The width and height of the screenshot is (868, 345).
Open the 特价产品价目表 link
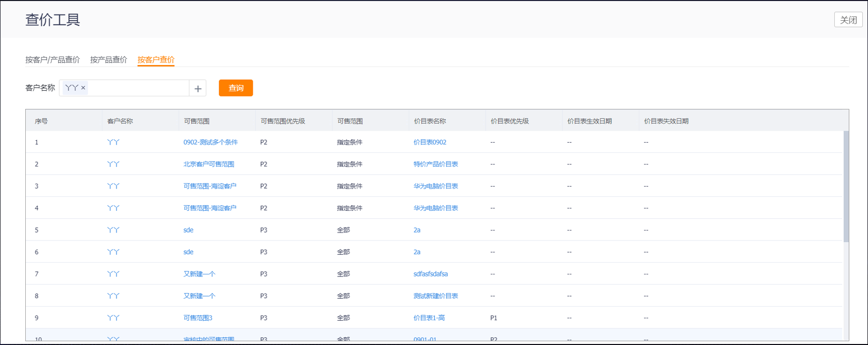click(x=436, y=164)
